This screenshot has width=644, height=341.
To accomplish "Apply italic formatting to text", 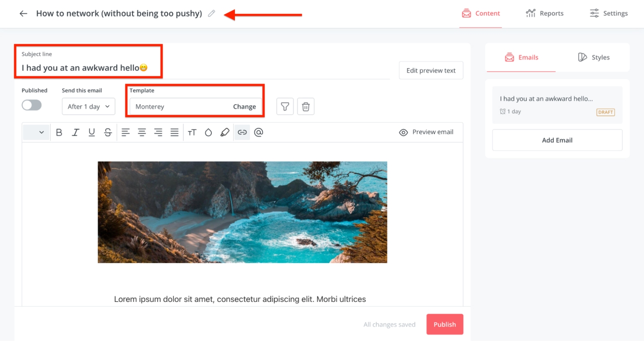I will click(76, 133).
